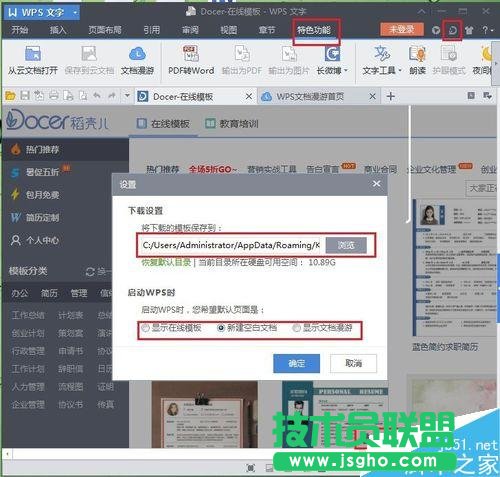Click the open folder quick-access icon

[x=10, y=96]
